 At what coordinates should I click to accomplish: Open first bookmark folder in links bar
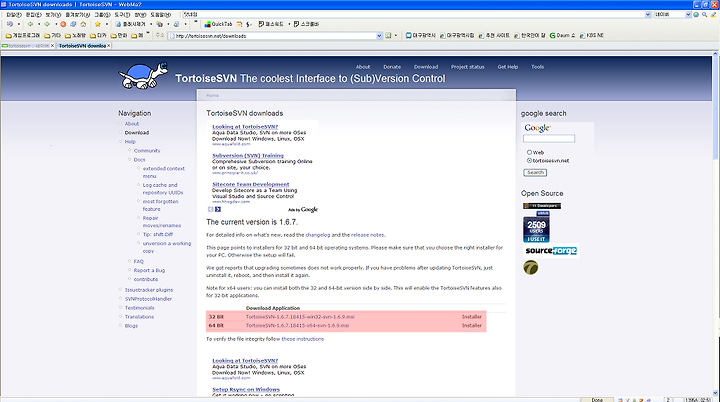click(x=22, y=35)
